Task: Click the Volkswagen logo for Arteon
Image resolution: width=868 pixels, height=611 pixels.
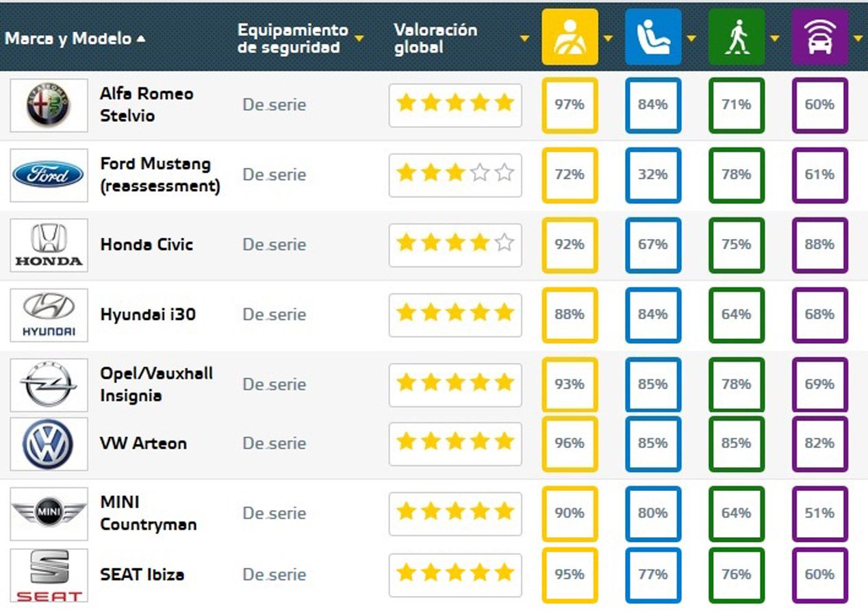Action: pyautogui.click(x=49, y=444)
